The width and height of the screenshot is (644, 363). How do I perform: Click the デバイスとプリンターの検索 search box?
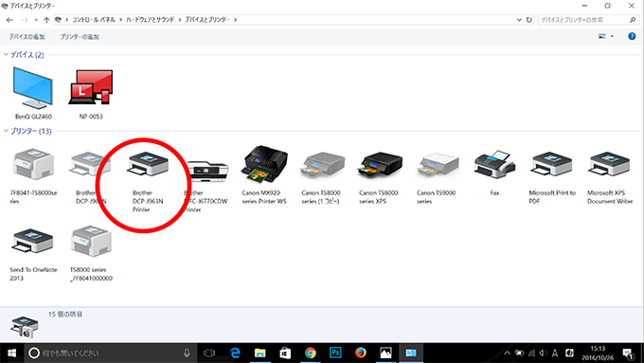(x=588, y=20)
